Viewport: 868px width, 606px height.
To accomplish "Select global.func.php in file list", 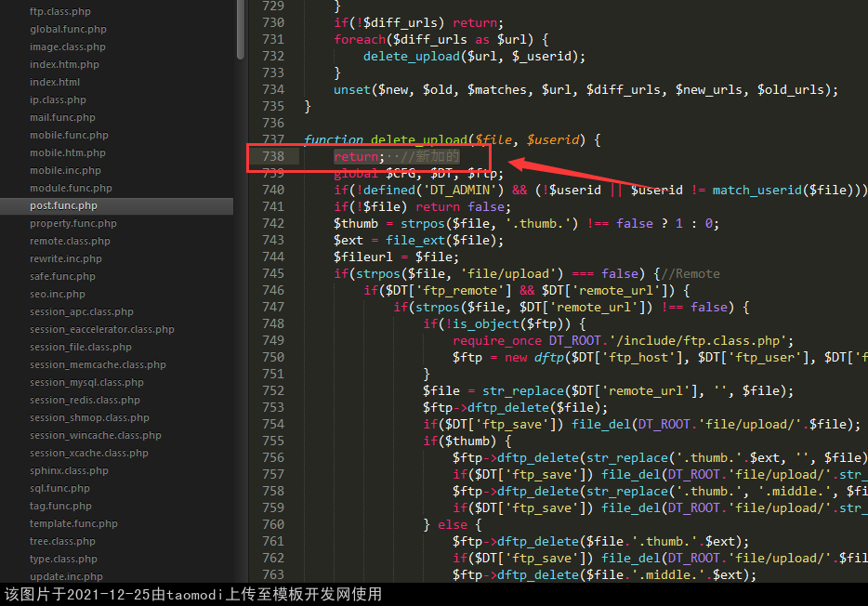I will 68,30.
